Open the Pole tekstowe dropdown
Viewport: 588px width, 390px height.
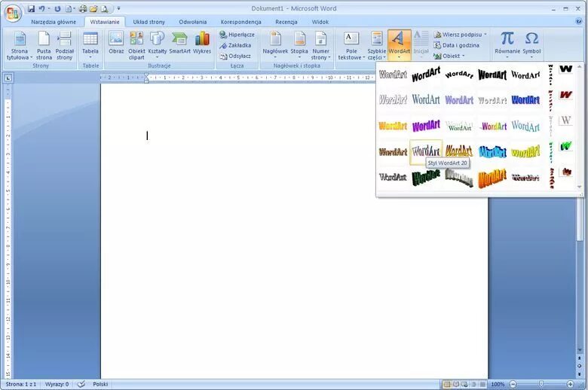(x=351, y=46)
